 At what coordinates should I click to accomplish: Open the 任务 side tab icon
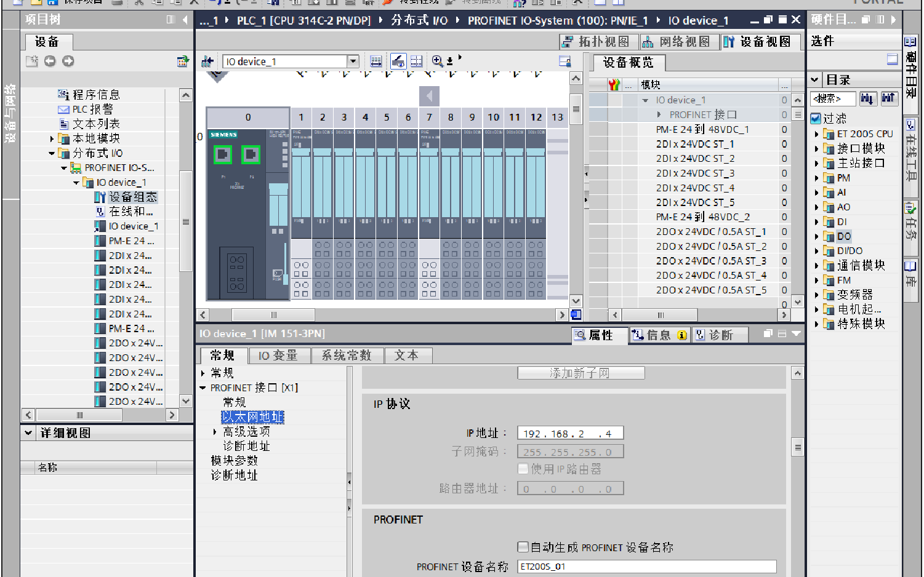[x=910, y=208]
